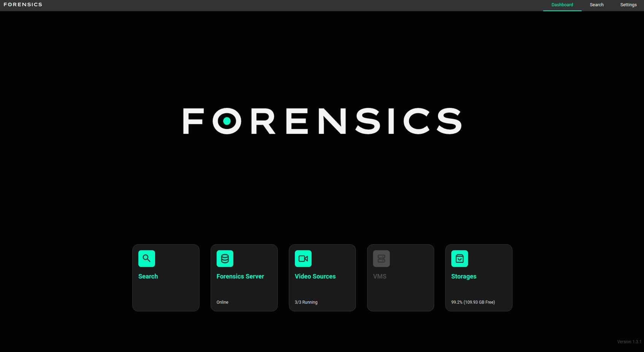Screen dimensions: 644x352
Task: Open Storages via the shield-disk icon
Action: click(x=460, y=258)
